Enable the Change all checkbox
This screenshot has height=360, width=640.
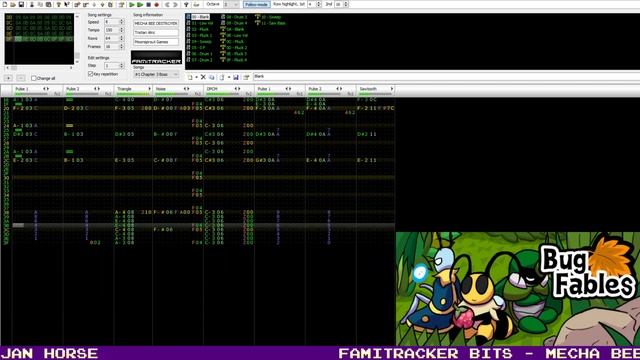(34, 78)
